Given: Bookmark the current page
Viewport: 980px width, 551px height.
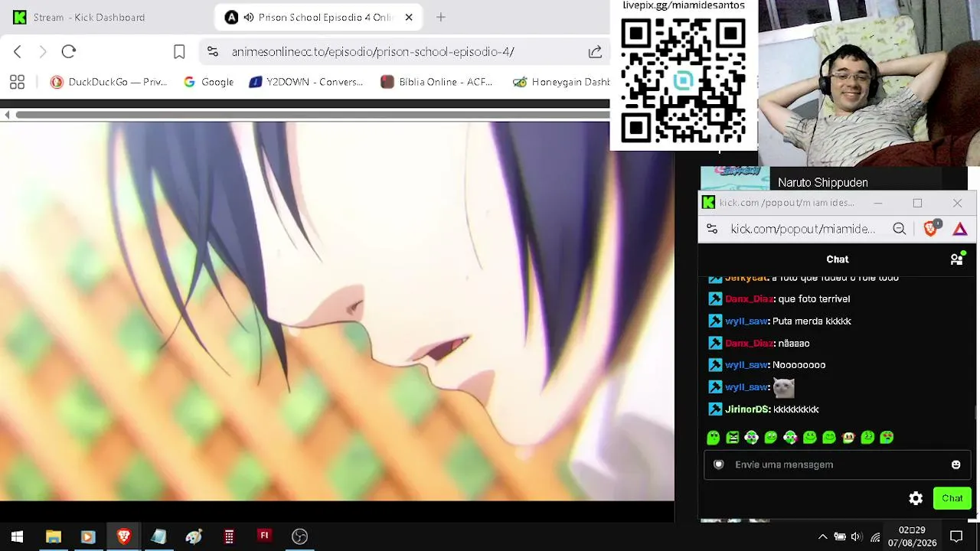Looking at the screenshot, I should [179, 51].
